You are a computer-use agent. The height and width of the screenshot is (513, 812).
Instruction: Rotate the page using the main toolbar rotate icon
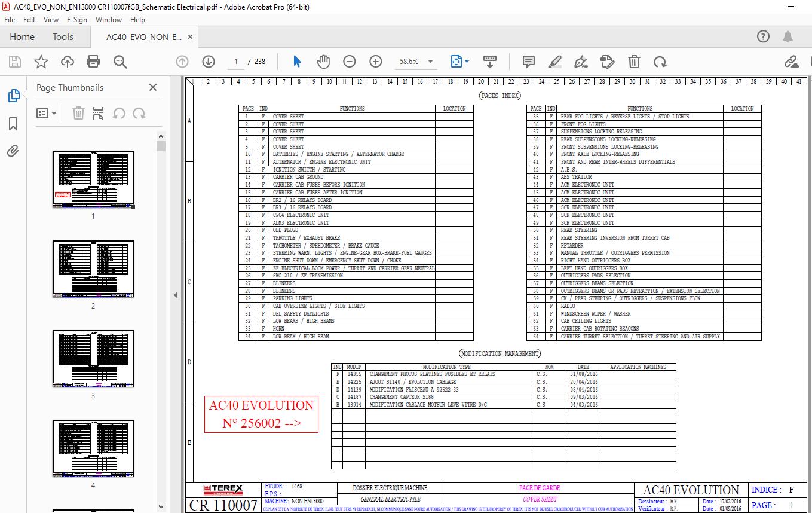660,62
